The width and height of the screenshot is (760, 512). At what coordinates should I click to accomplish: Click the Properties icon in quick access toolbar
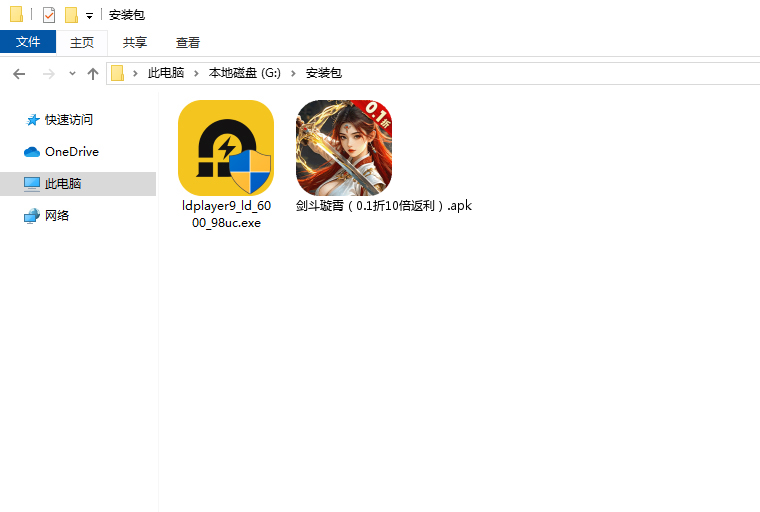pos(49,15)
